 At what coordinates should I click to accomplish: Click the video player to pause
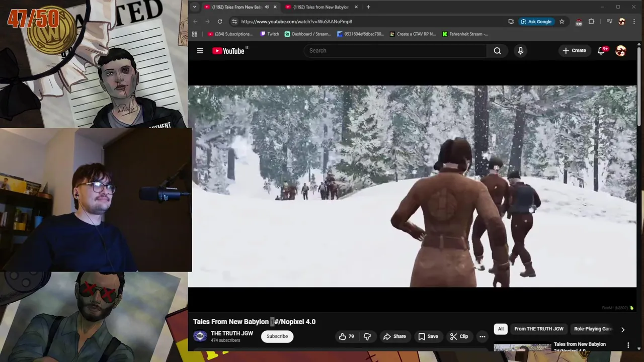(x=412, y=187)
